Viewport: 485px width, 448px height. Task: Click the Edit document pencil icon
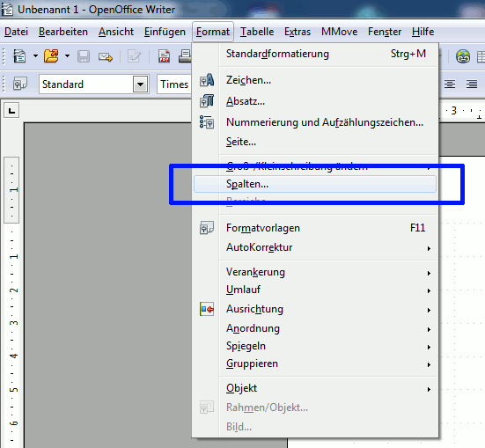(x=135, y=56)
